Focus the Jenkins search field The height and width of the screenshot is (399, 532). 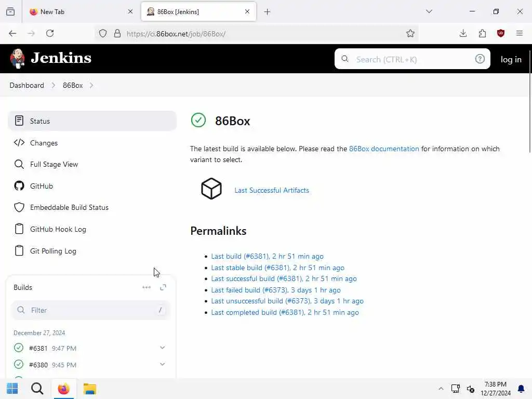pos(412,59)
